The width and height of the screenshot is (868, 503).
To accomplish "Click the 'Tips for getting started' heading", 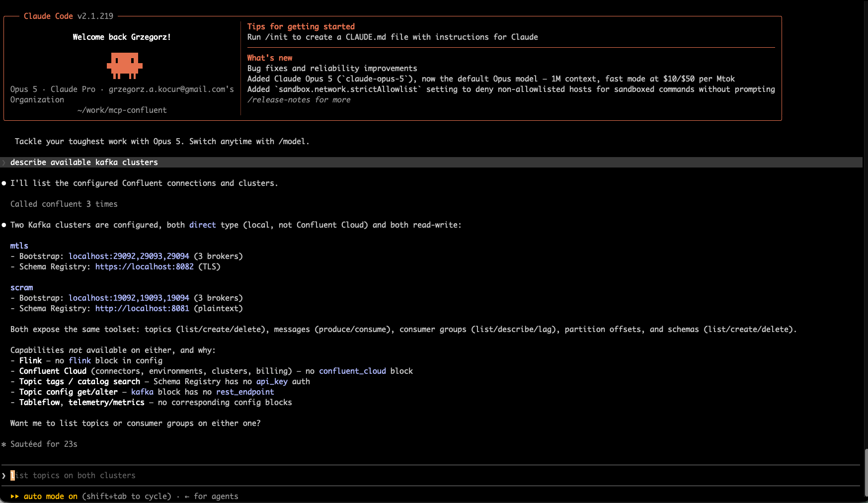I will [301, 27].
